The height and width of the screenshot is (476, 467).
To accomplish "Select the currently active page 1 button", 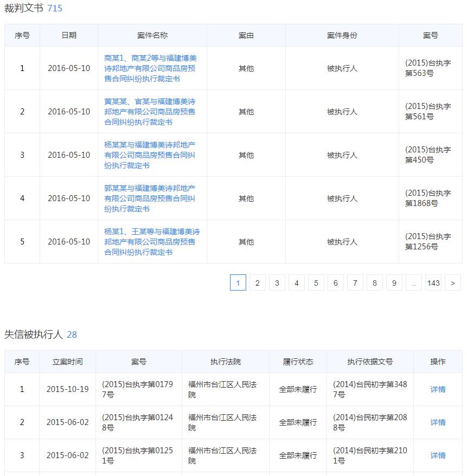I will pyautogui.click(x=238, y=282).
